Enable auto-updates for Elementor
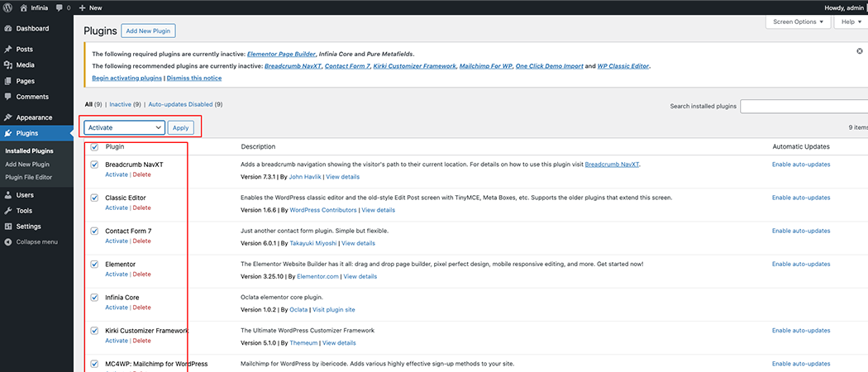 (x=801, y=264)
